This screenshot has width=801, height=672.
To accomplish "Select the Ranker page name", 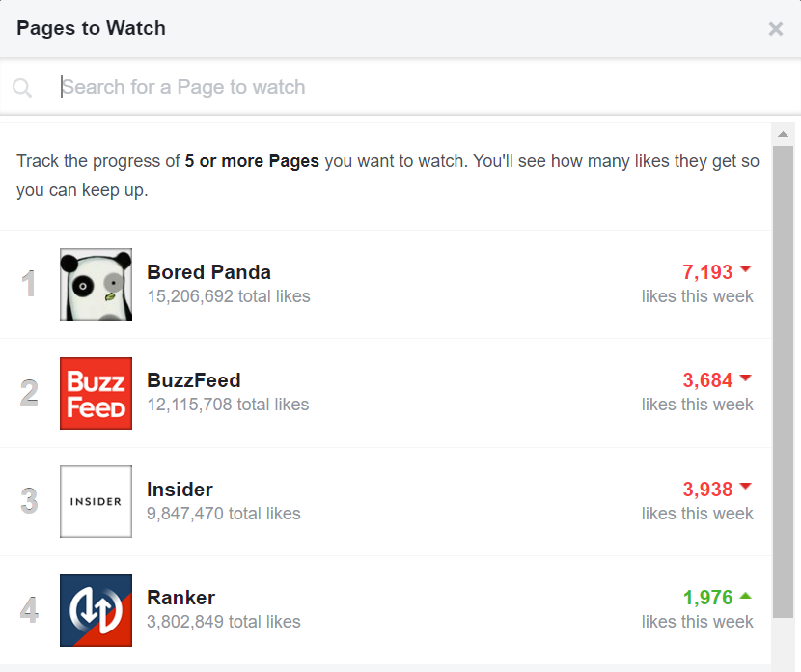I will (x=180, y=598).
